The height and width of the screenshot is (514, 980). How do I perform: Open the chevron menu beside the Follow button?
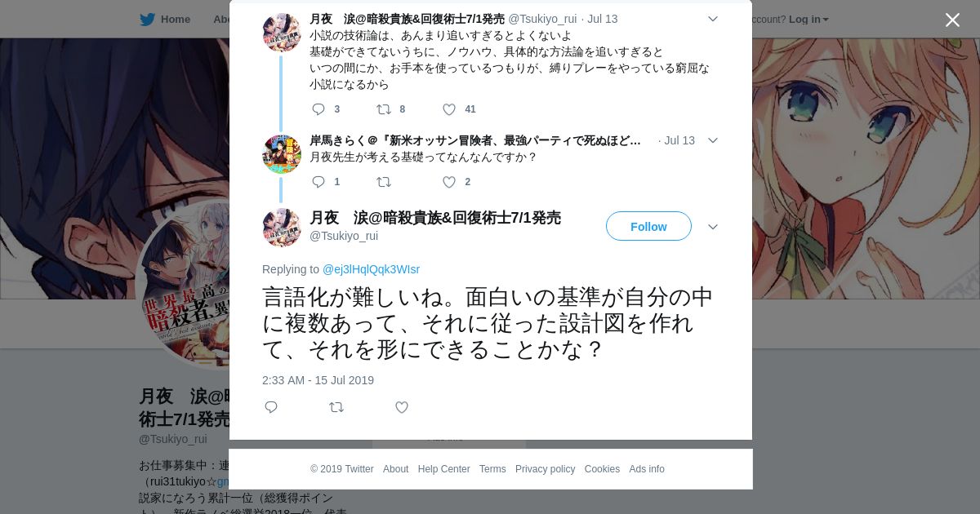click(712, 227)
